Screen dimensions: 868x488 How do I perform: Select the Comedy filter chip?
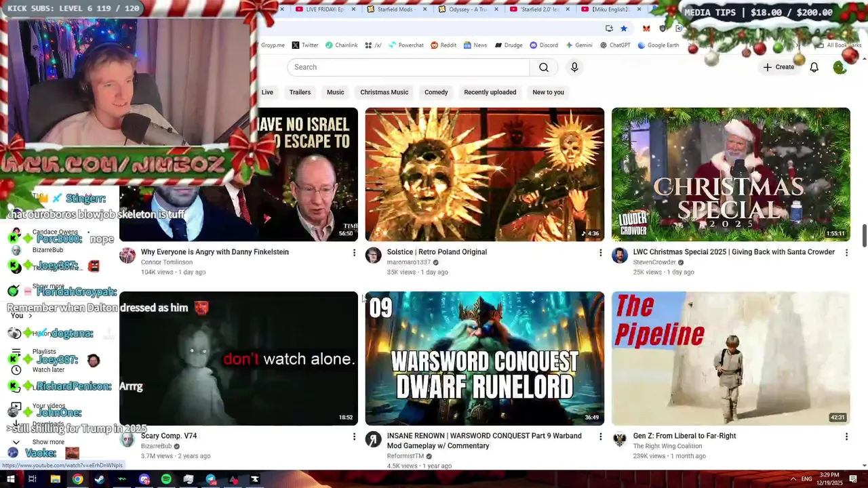(x=436, y=92)
